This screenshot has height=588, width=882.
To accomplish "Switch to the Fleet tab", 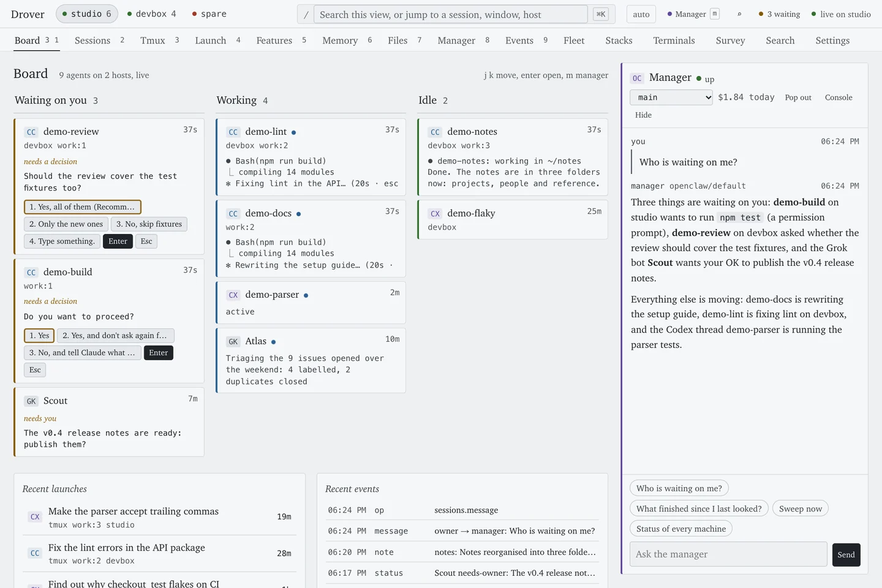I will coord(574,40).
